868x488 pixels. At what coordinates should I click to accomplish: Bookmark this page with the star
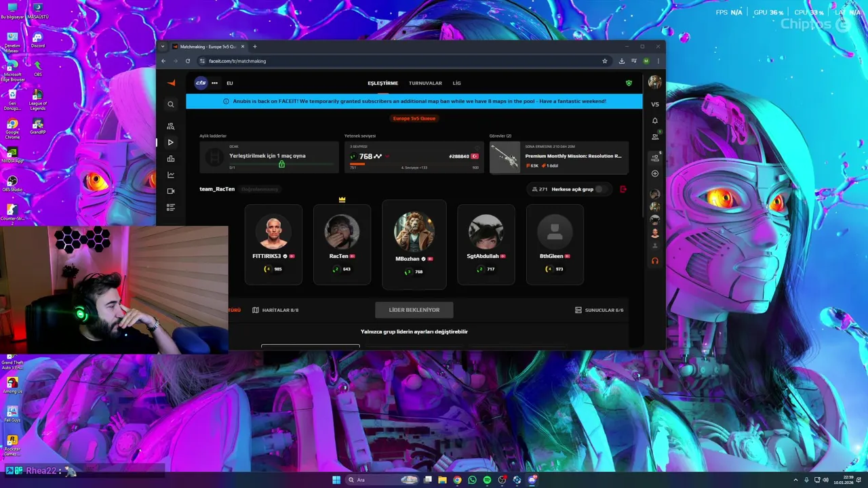(x=605, y=61)
